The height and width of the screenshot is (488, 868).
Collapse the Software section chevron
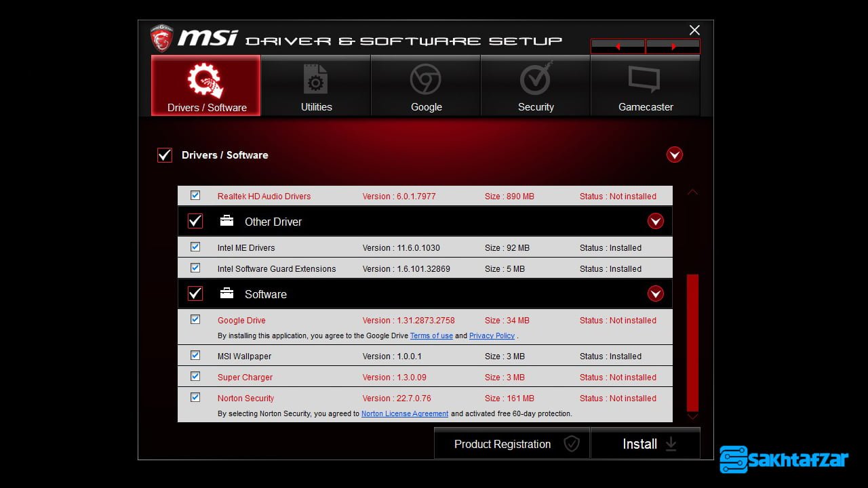pos(655,294)
